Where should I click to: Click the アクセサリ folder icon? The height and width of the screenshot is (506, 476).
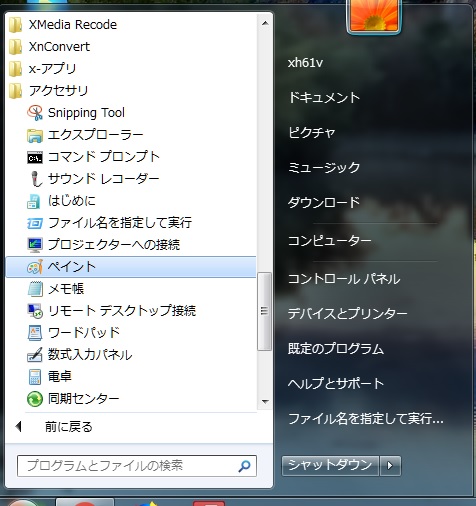[x=15, y=91]
